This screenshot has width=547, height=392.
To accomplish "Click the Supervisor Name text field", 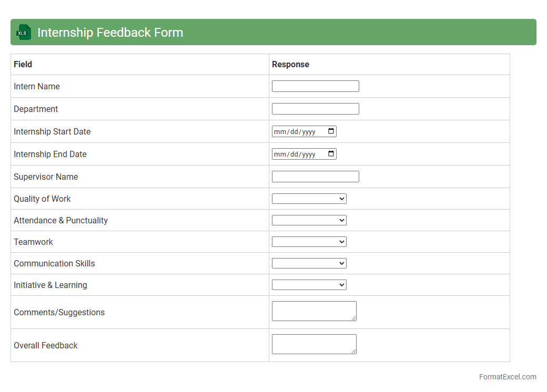I will 315,177.
